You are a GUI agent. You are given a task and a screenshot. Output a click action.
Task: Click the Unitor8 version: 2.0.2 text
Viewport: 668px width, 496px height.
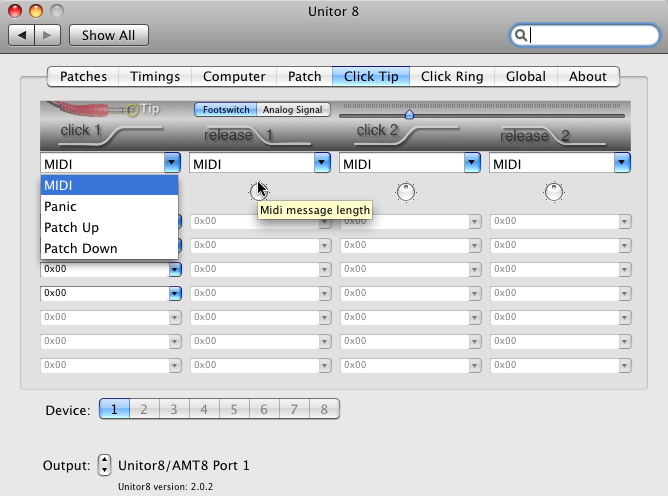(x=165, y=486)
